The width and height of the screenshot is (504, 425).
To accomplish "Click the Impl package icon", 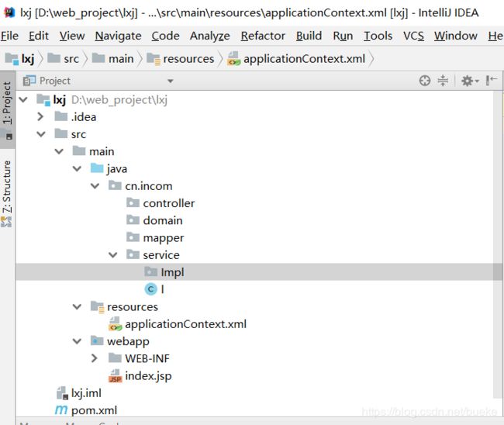I will 150,272.
